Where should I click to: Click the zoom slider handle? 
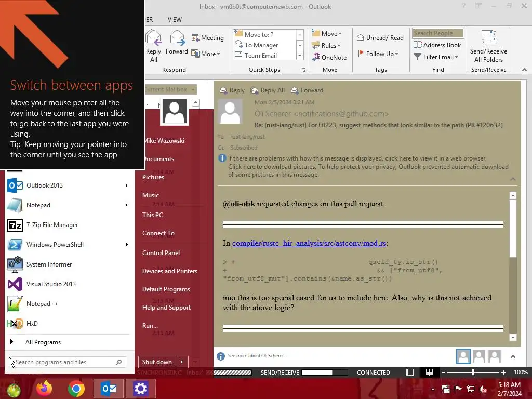pyautogui.click(x=473, y=373)
